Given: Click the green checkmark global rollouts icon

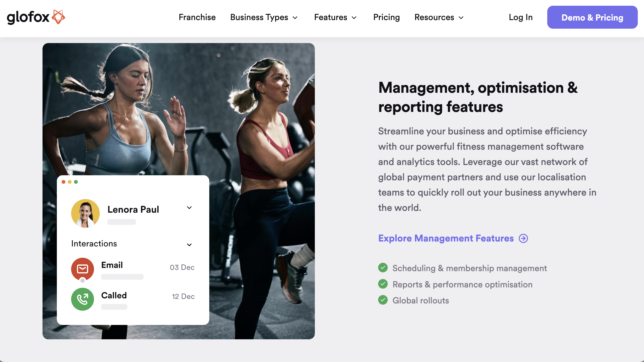Looking at the screenshot, I should (383, 300).
